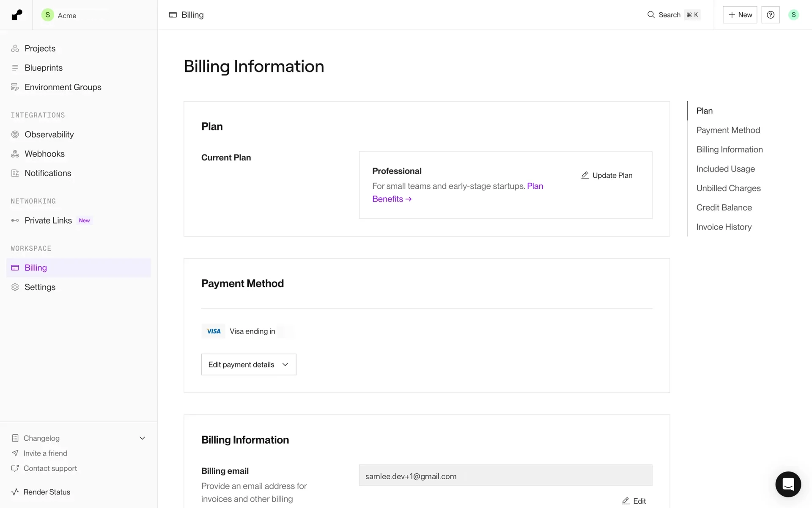Screen dimensions: 812x508
Task: Click the New button text
Action: (745, 15)
